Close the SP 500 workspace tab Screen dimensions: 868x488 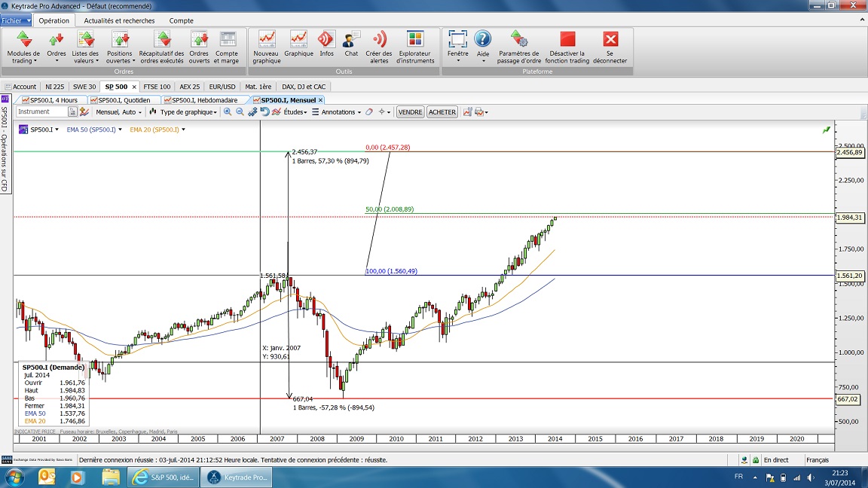[134, 87]
